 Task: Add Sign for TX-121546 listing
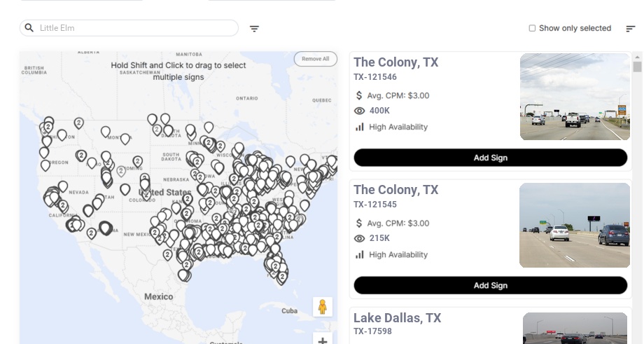tap(490, 158)
